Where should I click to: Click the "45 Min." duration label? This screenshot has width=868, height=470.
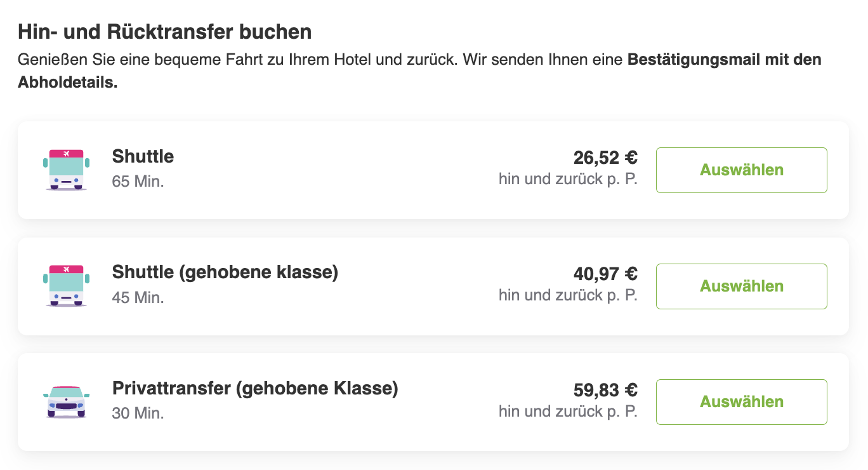click(x=138, y=297)
